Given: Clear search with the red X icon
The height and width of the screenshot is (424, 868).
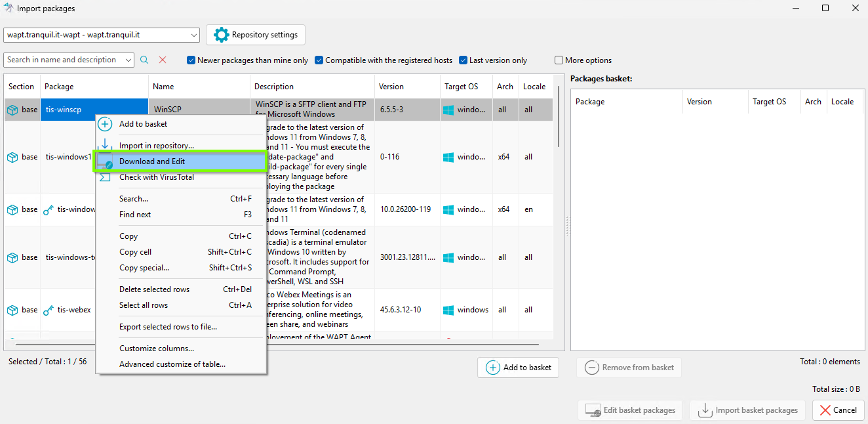Looking at the screenshot, I should click(163, 60).
